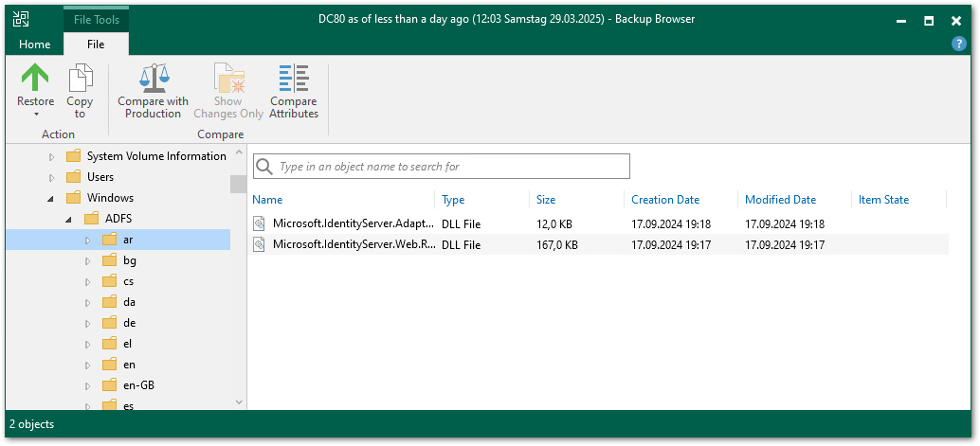Expand the Users folder in tree
The image size is (980, 446).
pyautogui.click(x=52, y=177)
